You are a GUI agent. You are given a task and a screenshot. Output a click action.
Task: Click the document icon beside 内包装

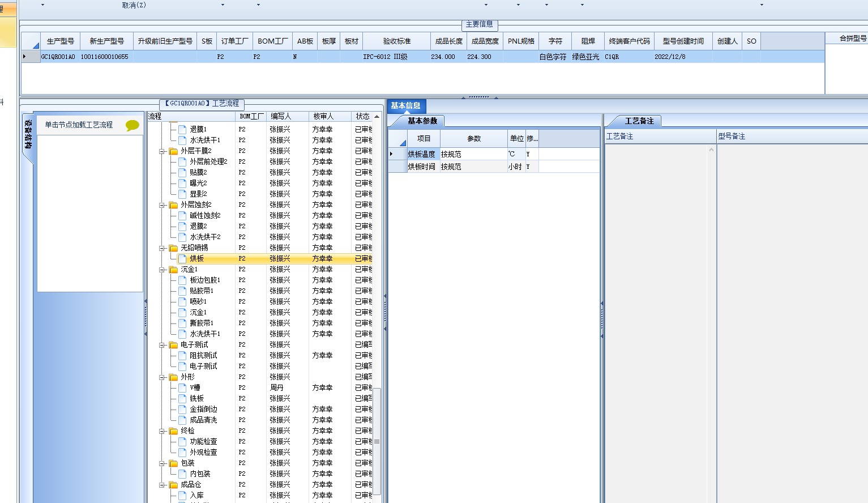[182, 474]
